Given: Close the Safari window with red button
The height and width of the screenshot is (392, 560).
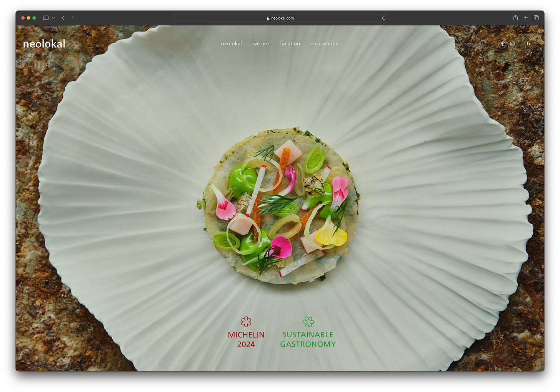Looking at the screenshot, I should point(23,18).
